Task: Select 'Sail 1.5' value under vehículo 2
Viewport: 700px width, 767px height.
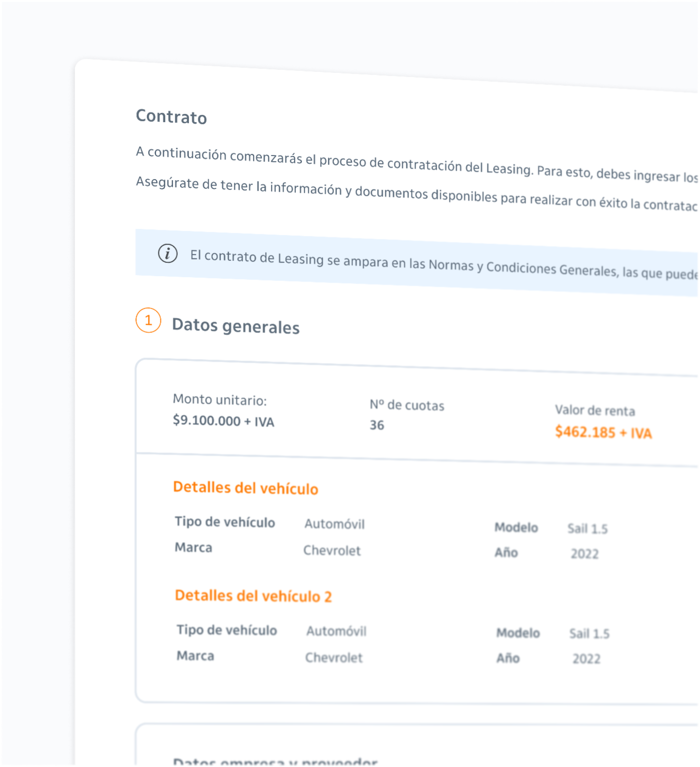Action: [x=589, y=634]
